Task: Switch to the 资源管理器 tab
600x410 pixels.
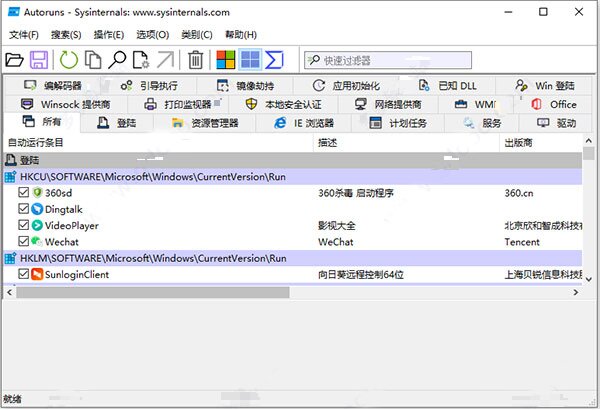Action: [x=204, y=123]
